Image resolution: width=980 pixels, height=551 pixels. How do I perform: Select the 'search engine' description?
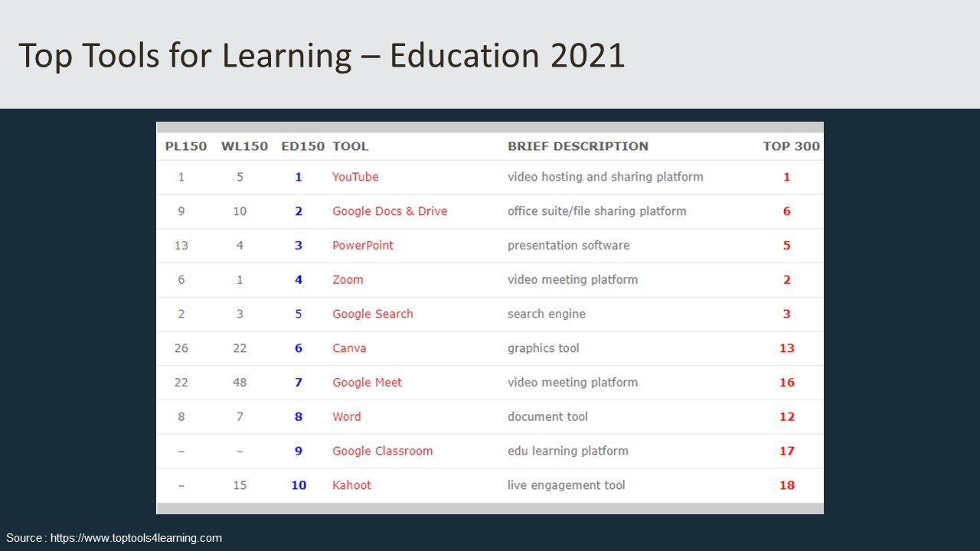tap(547, 314)
